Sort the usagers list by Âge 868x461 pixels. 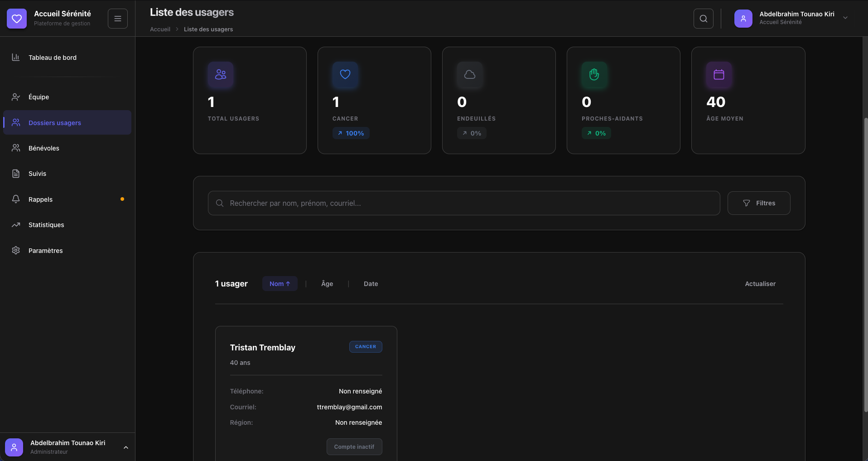(x=327, y=284)
